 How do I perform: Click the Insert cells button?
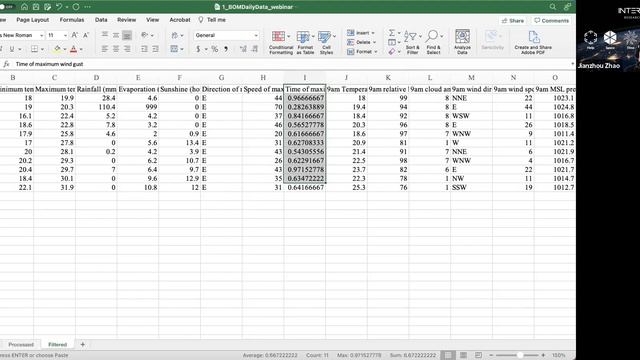click(361, 33)
